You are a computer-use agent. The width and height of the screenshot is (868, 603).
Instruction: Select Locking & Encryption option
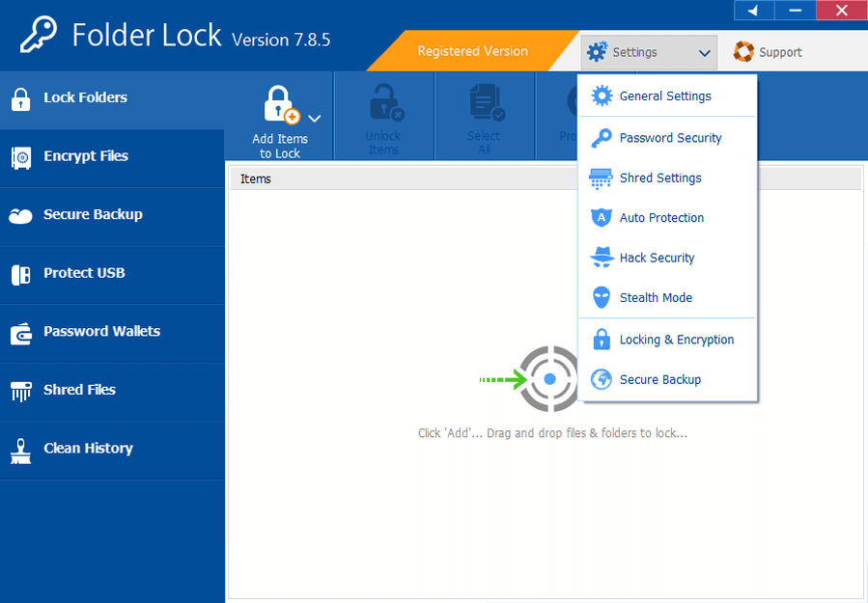pyautogui.click(x=676, y=340)
